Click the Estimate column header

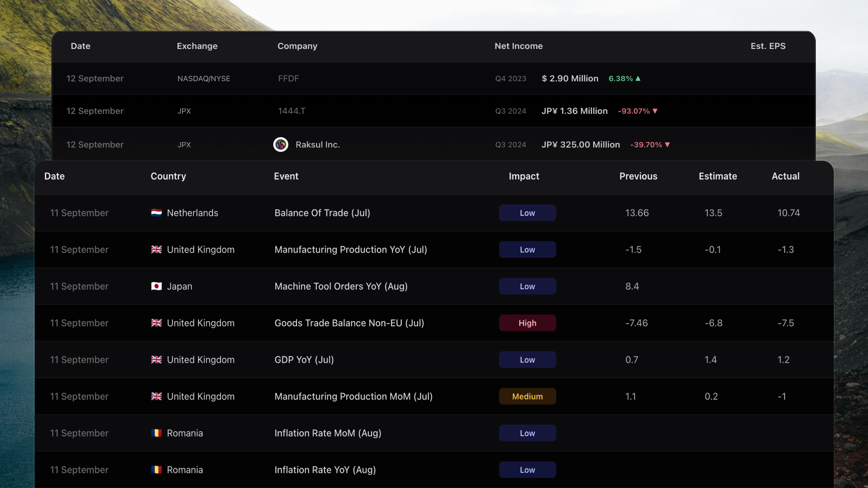(718, 176)
